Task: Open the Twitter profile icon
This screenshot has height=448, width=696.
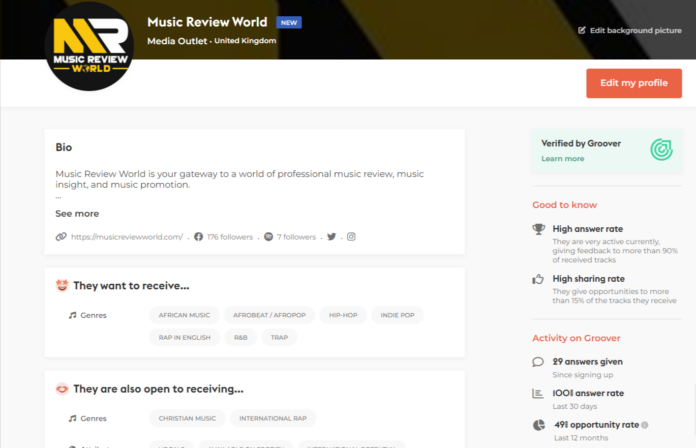Action: [331, 237]
